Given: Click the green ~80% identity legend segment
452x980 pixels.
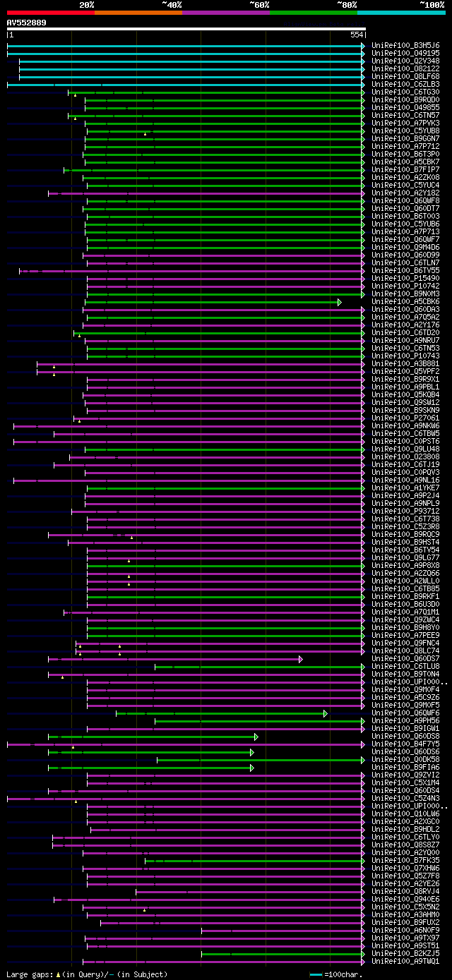Looking at the screenshot, I should pyautogui.click(x=314, y=13).
